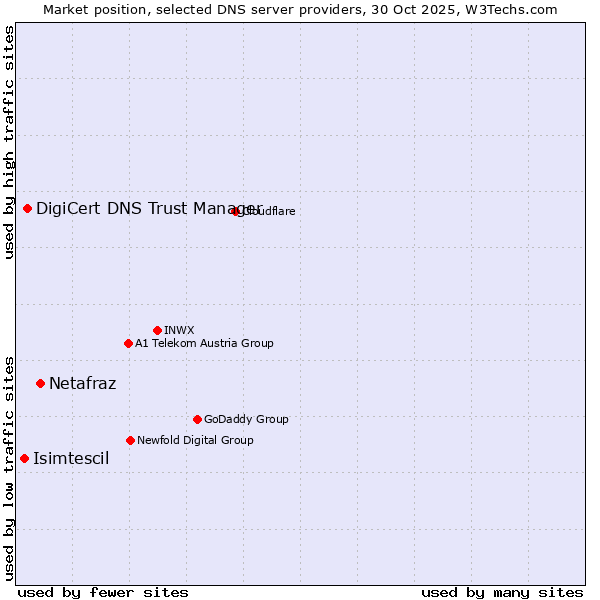The height and width of the screenshot is (600, 600).
Task: Click the Isimtescil provider label
Action: 71,458
